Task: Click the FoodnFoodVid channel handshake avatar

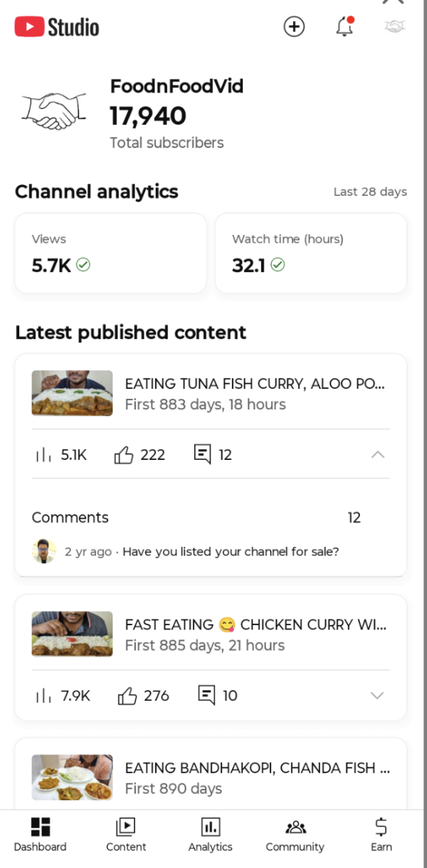Action: 54,112
